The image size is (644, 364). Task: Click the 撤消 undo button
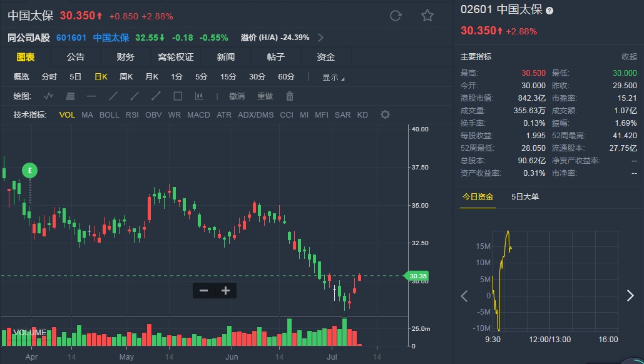coord(237,96)
